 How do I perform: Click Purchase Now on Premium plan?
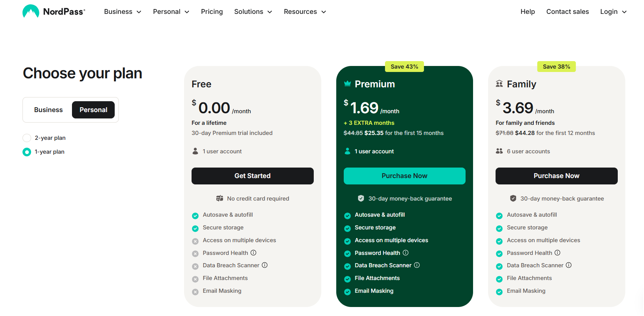click(404, 176)
